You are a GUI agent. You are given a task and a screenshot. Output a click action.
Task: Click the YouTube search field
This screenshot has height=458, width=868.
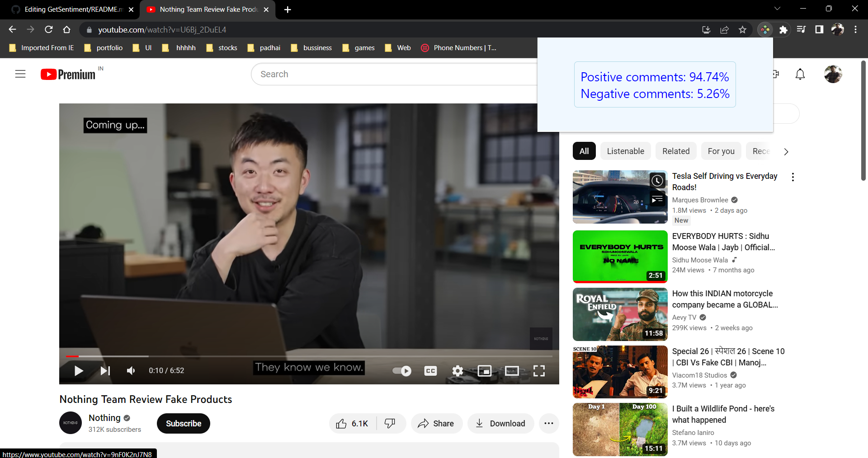(x=393, y=74)
